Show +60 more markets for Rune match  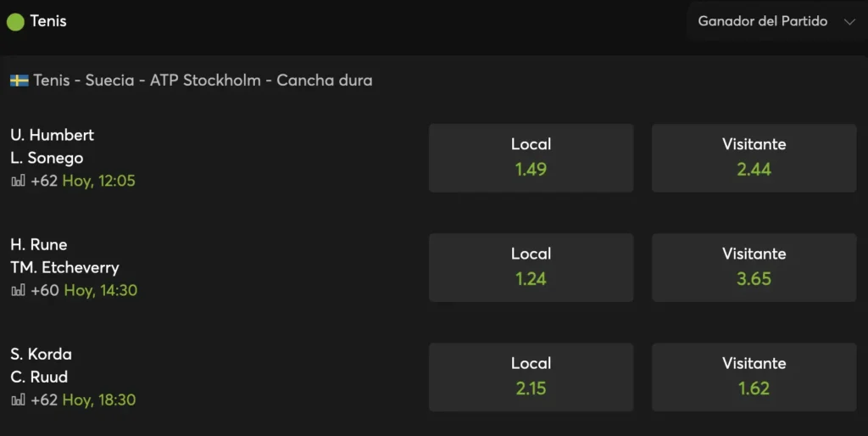tap(44, 290)
